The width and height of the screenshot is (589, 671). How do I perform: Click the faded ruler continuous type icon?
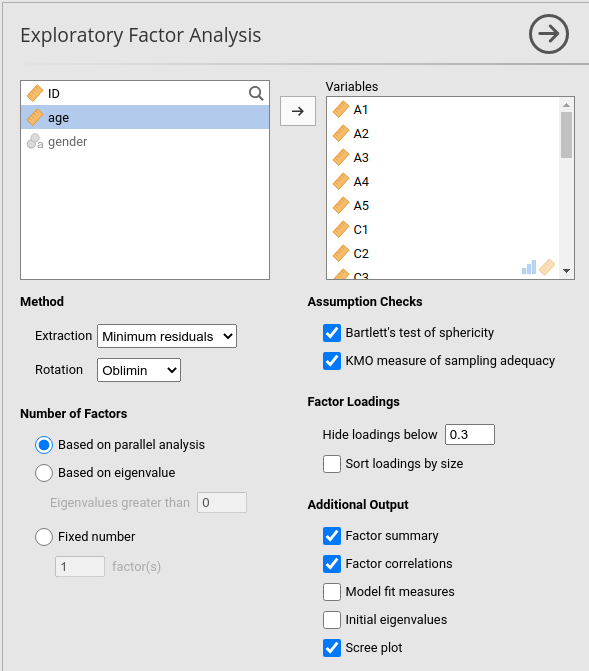(547, 267)
